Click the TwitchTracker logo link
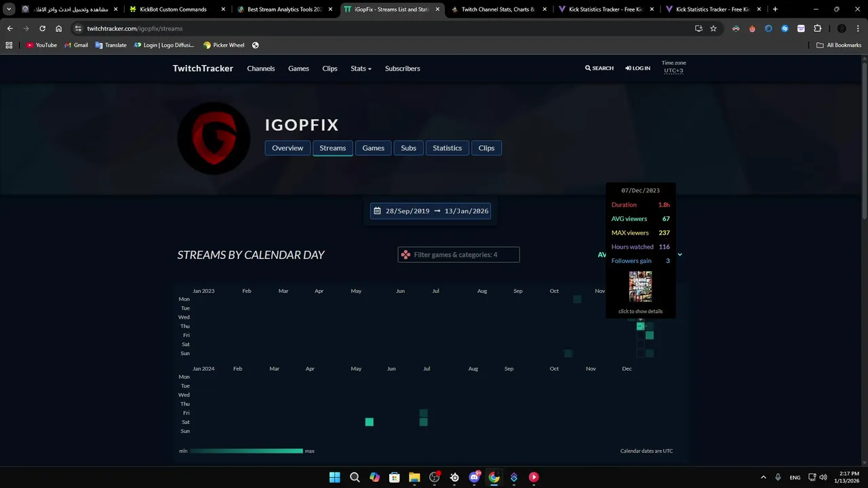This screenshot has height=488, width=868. coord(203,68)
